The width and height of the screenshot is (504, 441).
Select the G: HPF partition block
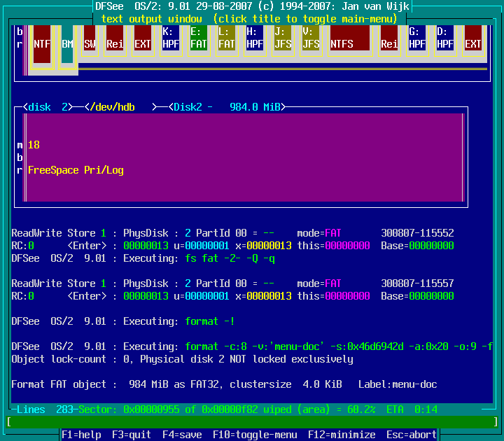click(417, 38)
